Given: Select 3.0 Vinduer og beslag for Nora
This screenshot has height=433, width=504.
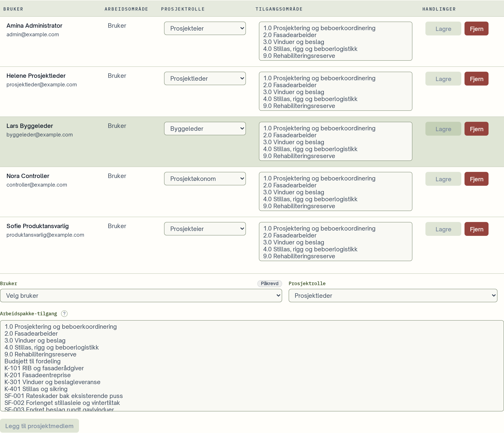Looking at the screenshot, I should tap(335, 192).
